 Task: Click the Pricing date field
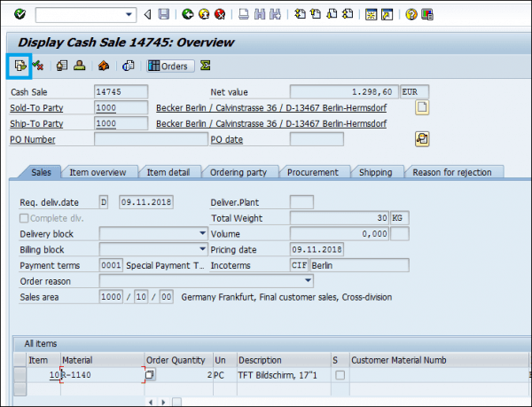(x=317, y=249)
